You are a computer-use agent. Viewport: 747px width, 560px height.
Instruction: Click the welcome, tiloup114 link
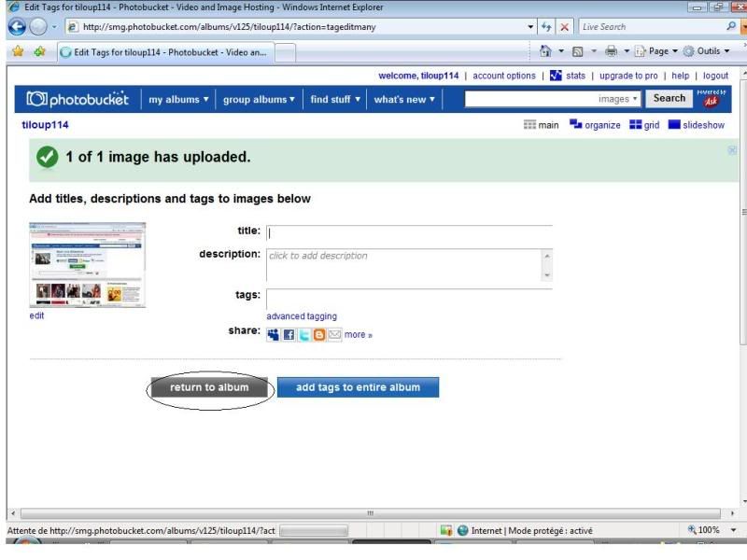coord(418,76)
